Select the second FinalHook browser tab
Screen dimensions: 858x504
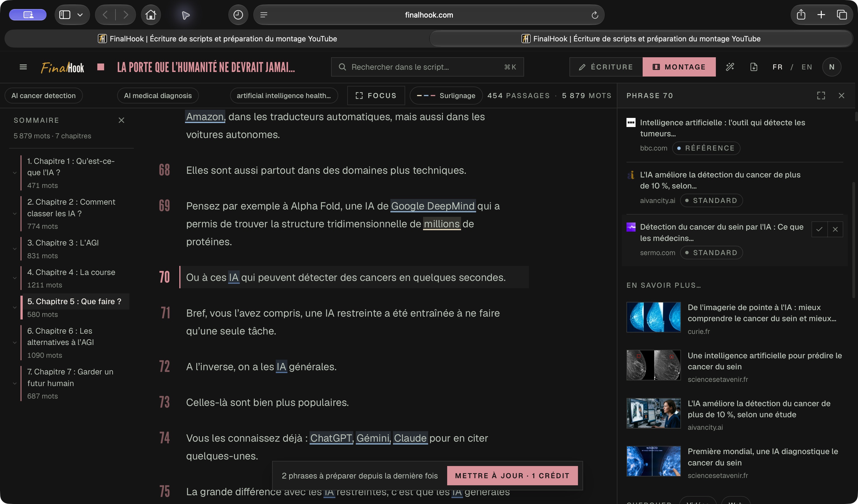point(641,39)
